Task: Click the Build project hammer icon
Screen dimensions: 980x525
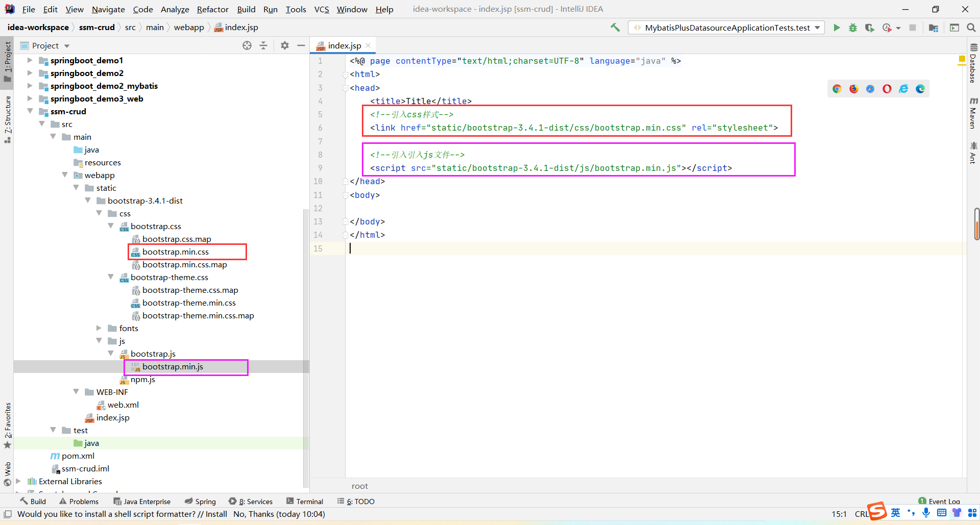Action: click(615, 28)
